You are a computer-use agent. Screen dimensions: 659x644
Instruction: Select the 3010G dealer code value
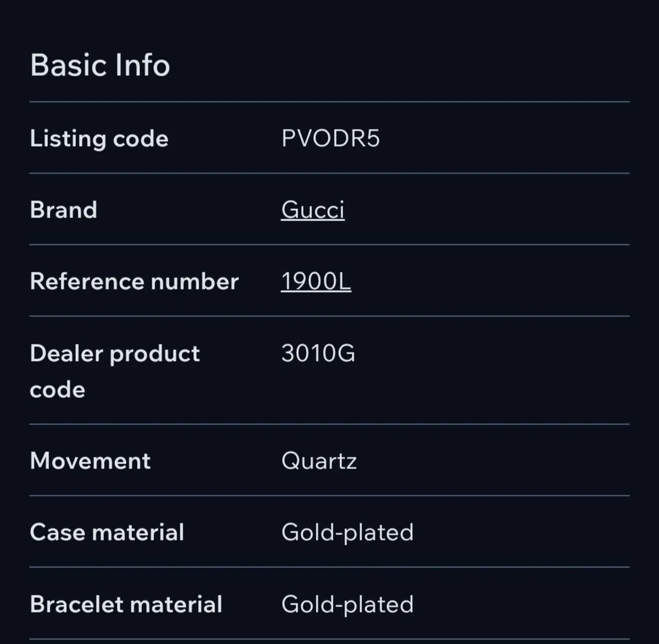click(x=318, y=353)
